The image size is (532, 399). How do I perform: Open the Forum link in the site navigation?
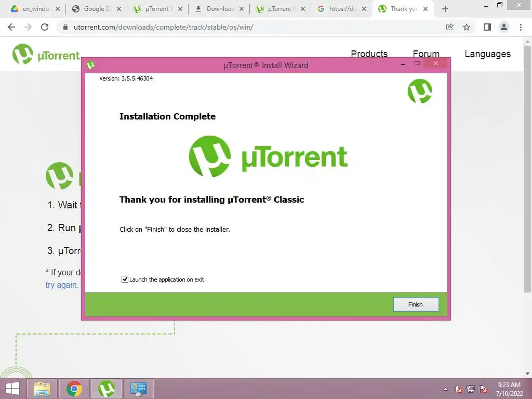426,54
